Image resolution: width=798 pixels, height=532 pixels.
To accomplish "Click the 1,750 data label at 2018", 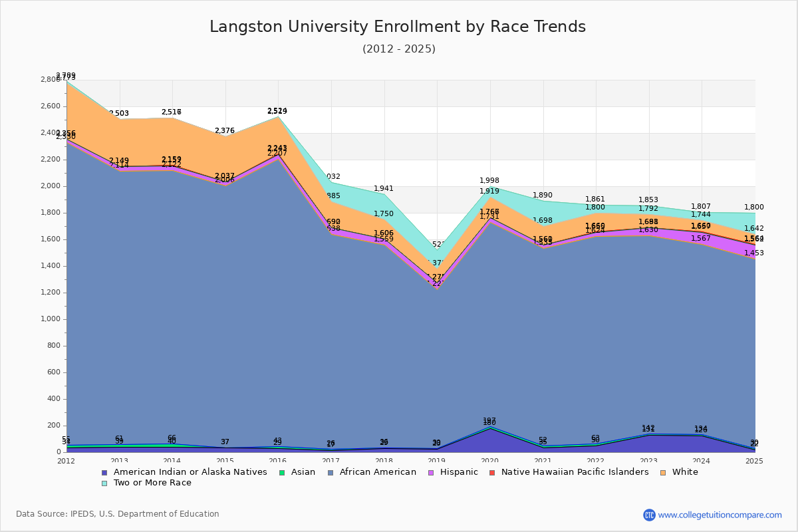I will [x=384, y=214].
